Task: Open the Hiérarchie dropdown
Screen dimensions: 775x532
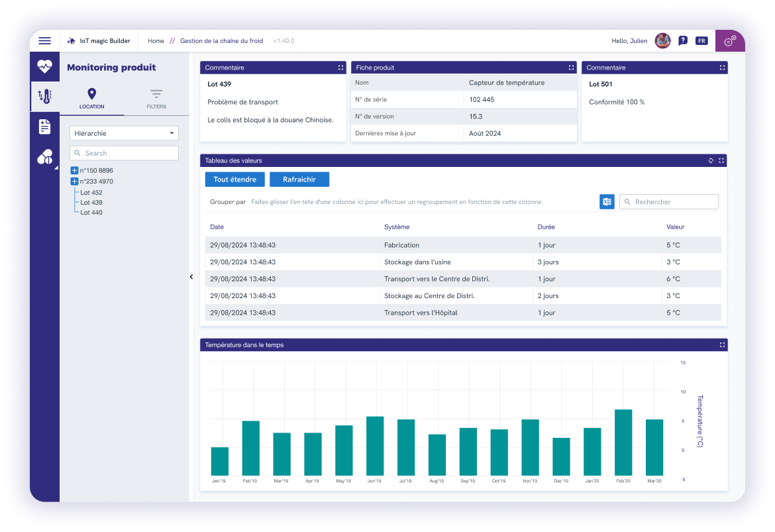Action: click(124, 133)
